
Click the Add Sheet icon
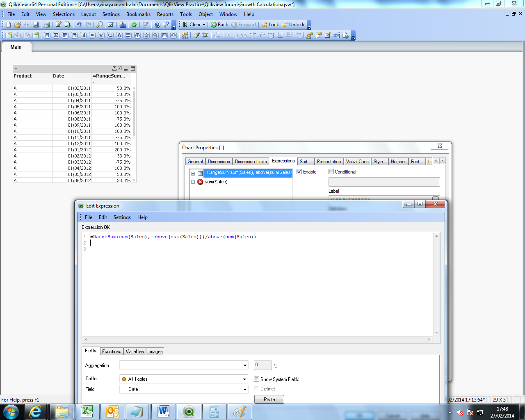pos(9,35)
